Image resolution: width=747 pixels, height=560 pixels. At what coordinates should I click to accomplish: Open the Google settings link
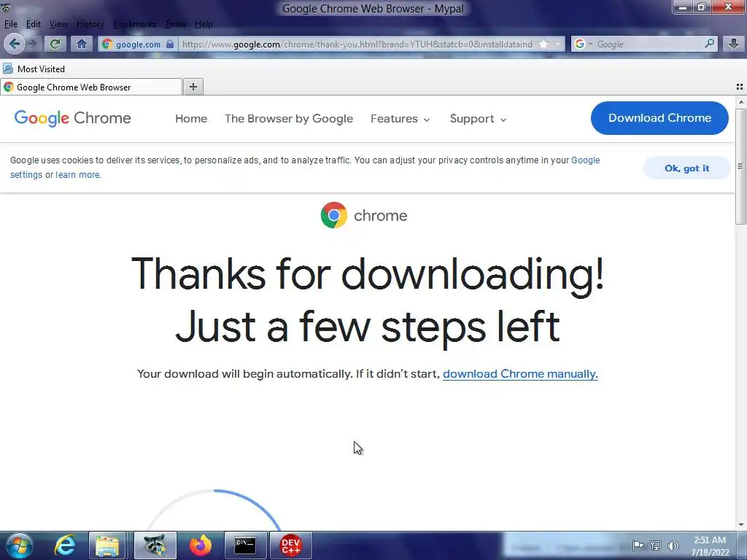pos(586,160)
